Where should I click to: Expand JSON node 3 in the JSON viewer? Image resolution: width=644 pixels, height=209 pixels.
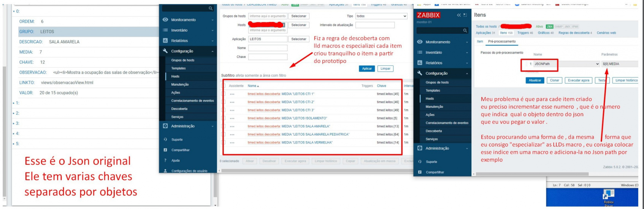[14, 123]
